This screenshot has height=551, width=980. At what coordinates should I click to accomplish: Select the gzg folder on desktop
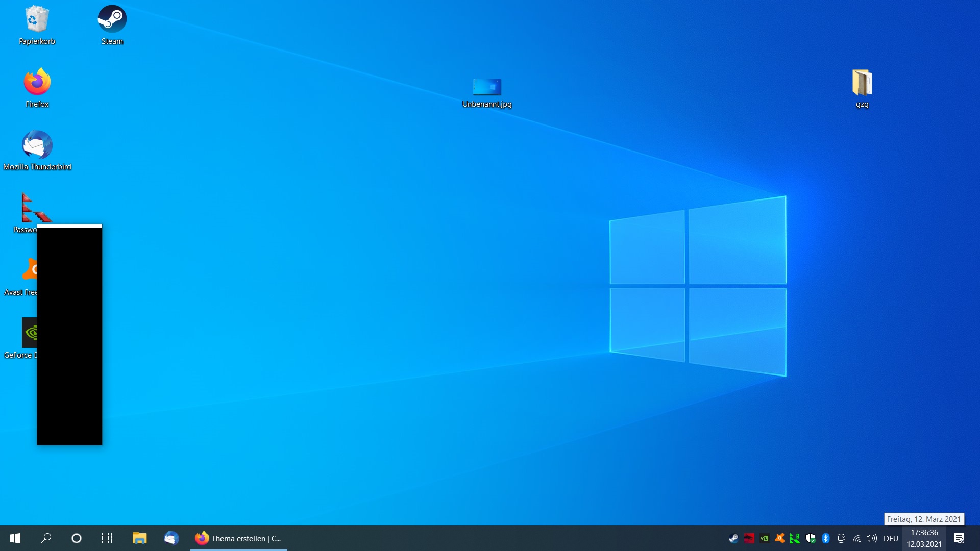[862, 83]
